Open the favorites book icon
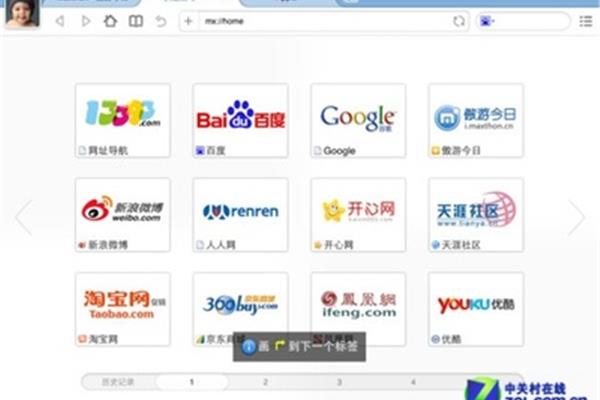The height and width of the screenshot is (400, 600). 136,21
